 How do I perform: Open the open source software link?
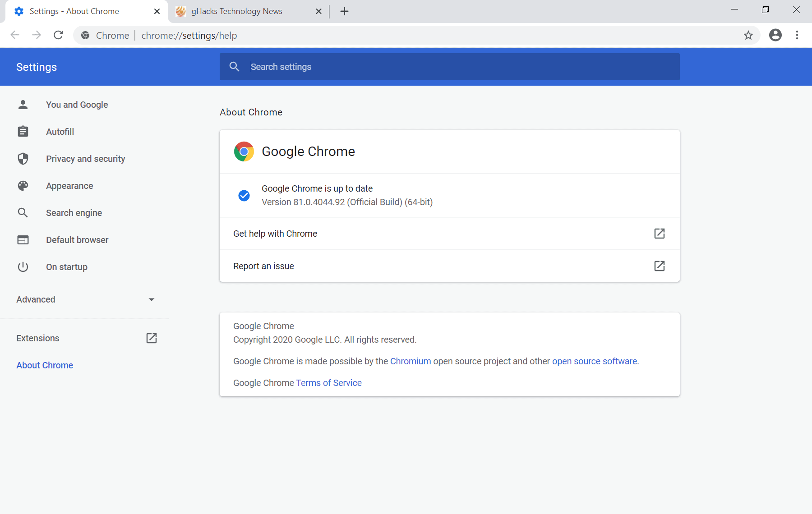coord(595,361)
